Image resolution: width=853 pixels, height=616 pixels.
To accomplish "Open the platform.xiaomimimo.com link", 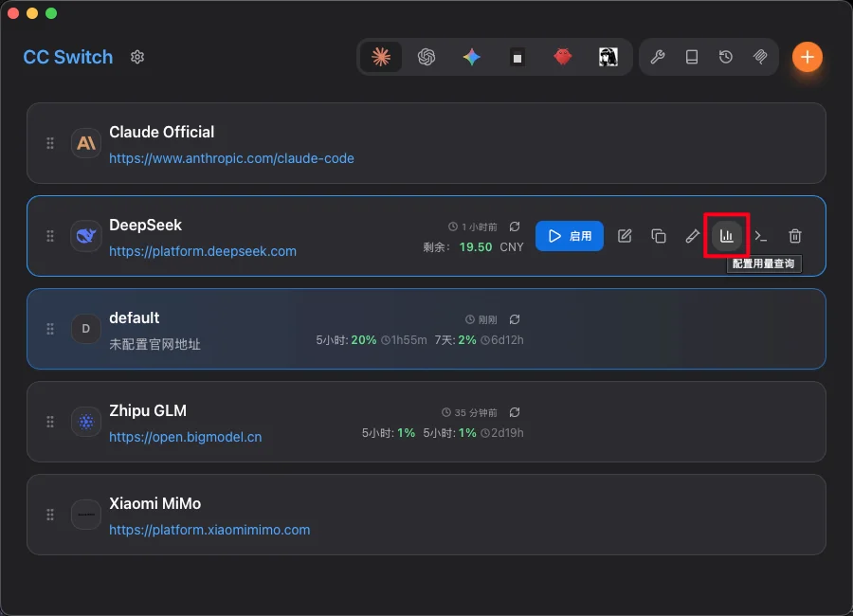I will click(x=209, y=530).
